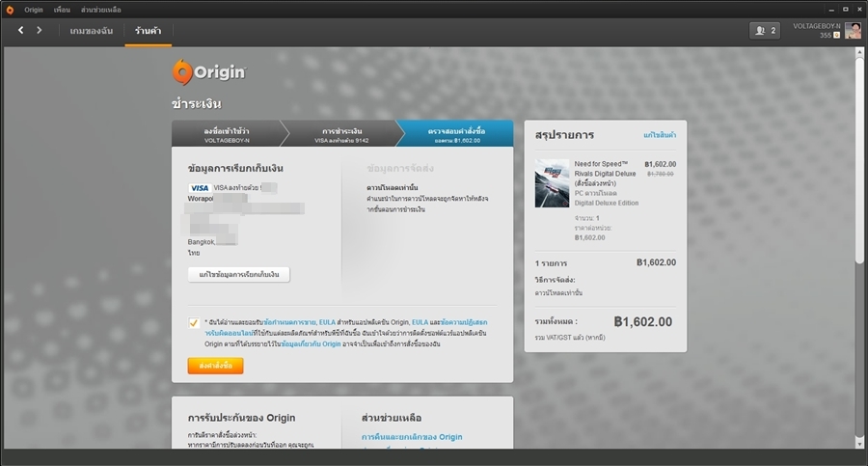Switch to the เกมของฉัน tab
The width and height of the screenshot is (868, 466).
[92, 31]
